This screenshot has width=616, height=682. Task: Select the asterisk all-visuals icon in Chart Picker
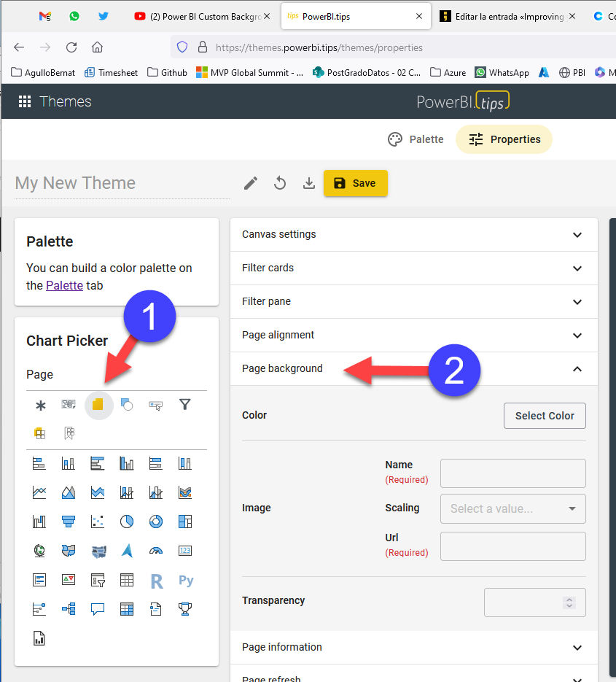point(40,406)
